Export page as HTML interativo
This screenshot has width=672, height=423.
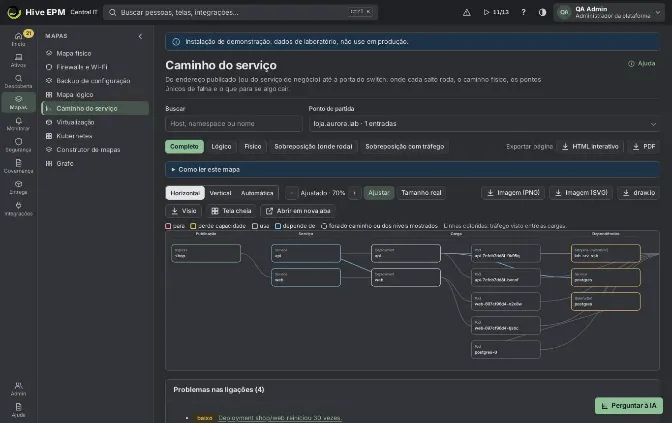coord(590,147)
